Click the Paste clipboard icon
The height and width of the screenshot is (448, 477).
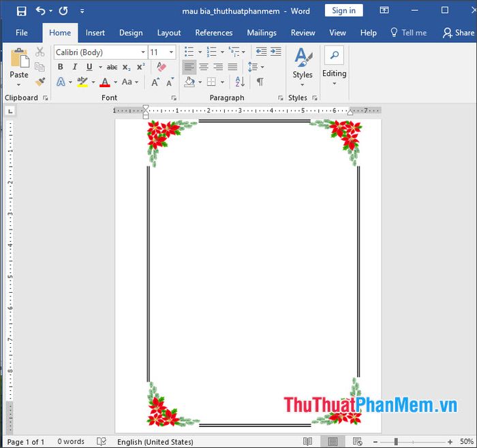tap(20, 58)
